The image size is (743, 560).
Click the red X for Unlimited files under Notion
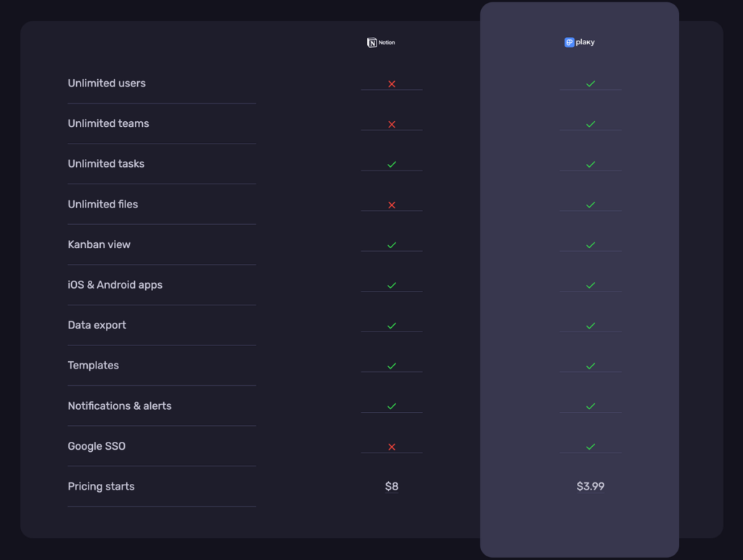tap(392, 204)
